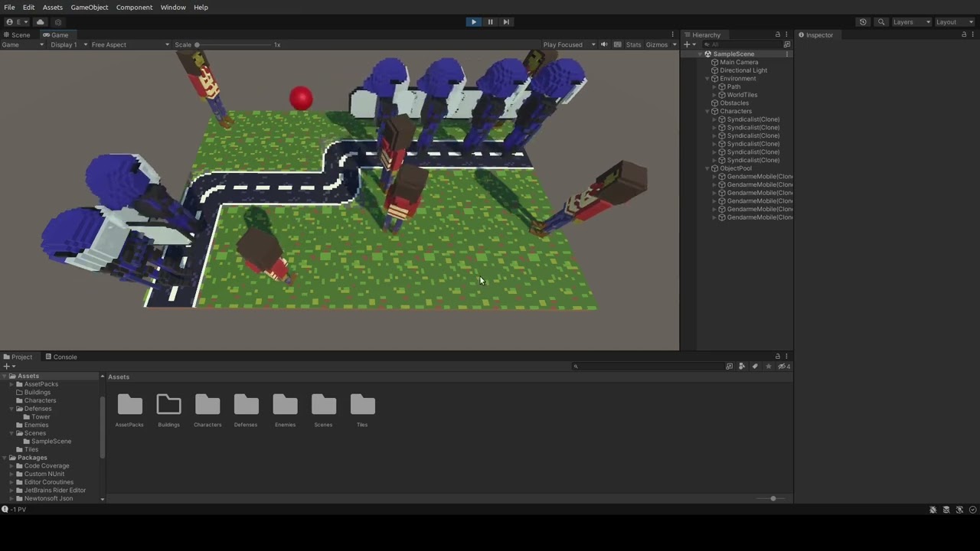
Task: Open the Unity account dropdown
Action: [x=18, y=22]
